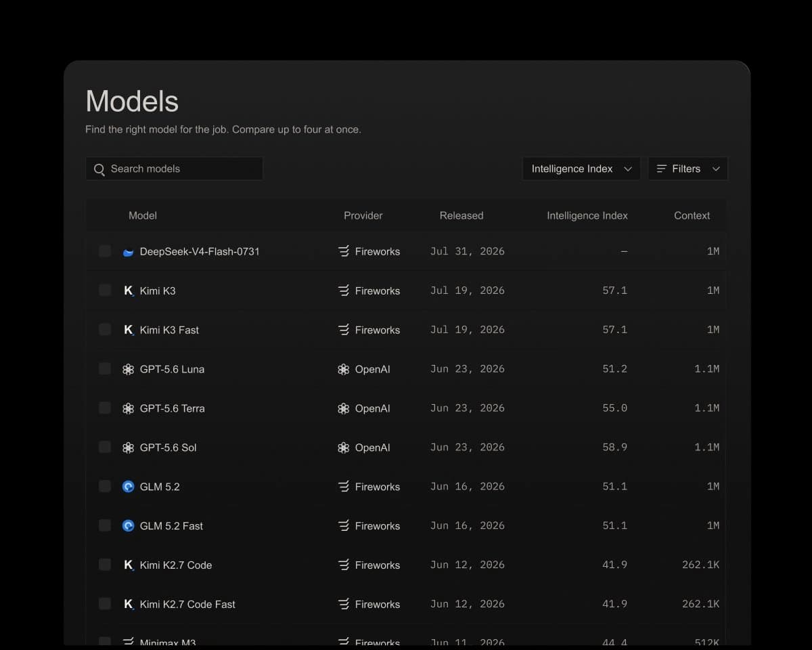The image size is (812, 650).
Task: Click the GPT-5.6 Sol model logo
Action: point(128,448)
